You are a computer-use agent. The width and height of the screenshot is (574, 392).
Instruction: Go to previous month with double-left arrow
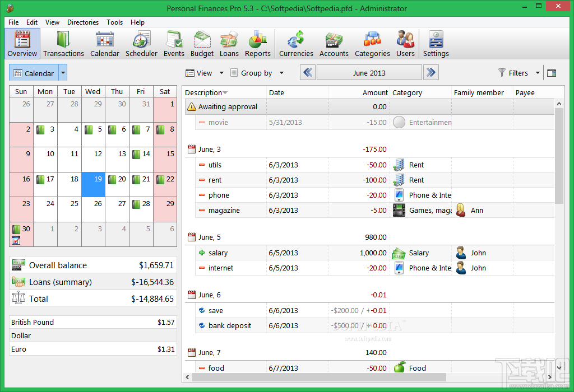[308, 72]
